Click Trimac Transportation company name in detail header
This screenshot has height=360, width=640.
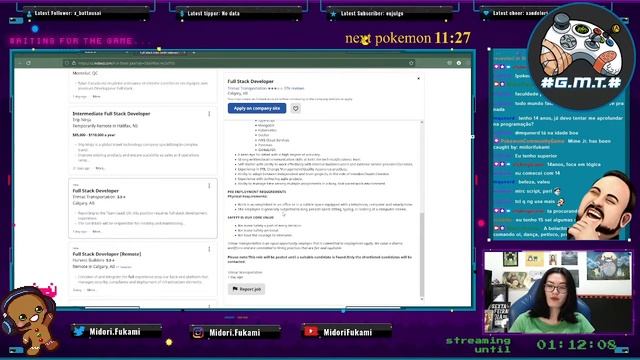click(247, 88)
